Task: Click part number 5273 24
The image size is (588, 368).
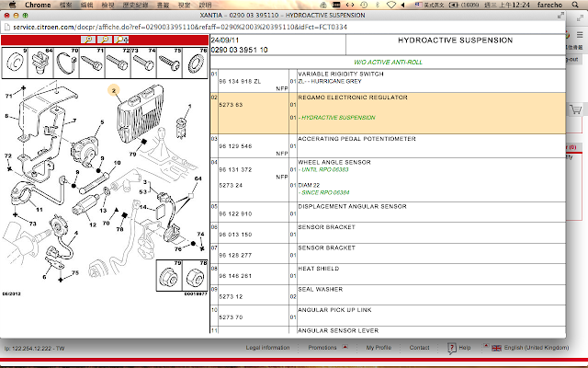Action: [231, 185]
